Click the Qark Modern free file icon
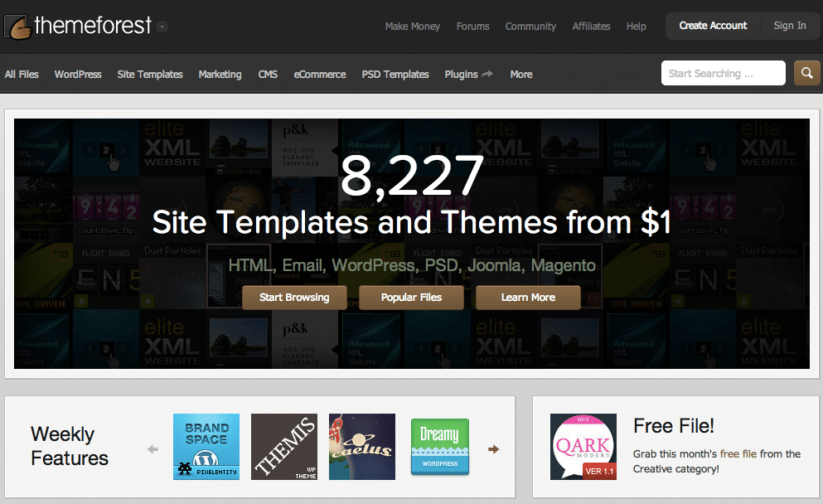Image resolution: width=823 pixels, height=504 pixels. point(583,447)
